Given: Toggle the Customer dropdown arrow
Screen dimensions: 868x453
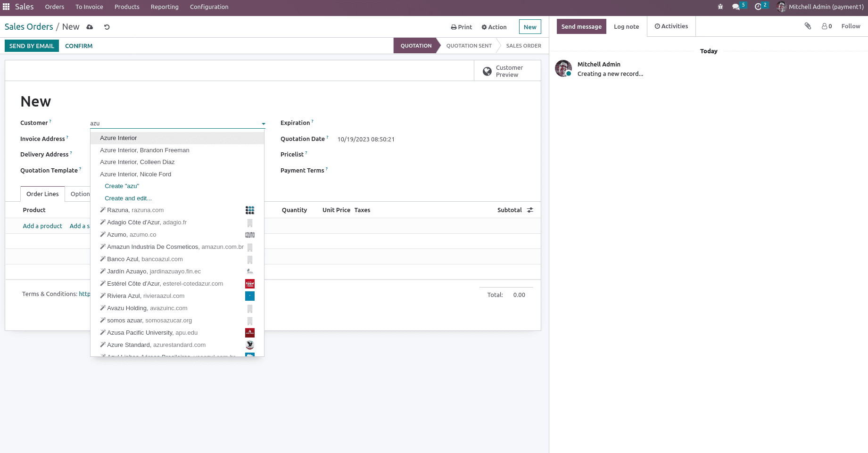Looking at the screenshot, I should click(x=263, y=124).
